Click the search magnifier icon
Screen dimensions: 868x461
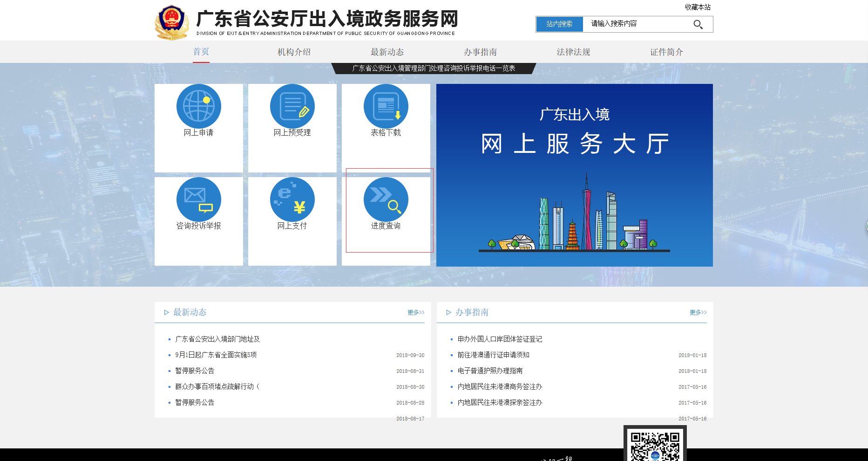pyautogui.click(x=698, y=24)
